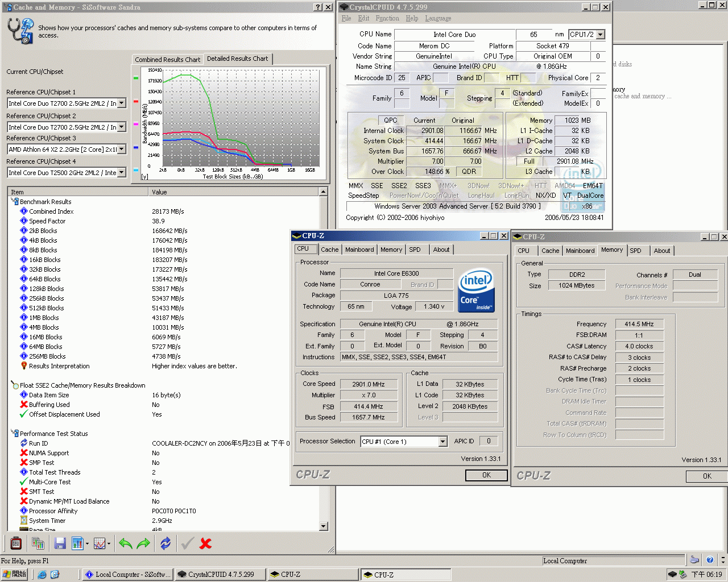The image size is (728, 582).
Task: Select the 256MB Blocks row
Action: [164, 356]
